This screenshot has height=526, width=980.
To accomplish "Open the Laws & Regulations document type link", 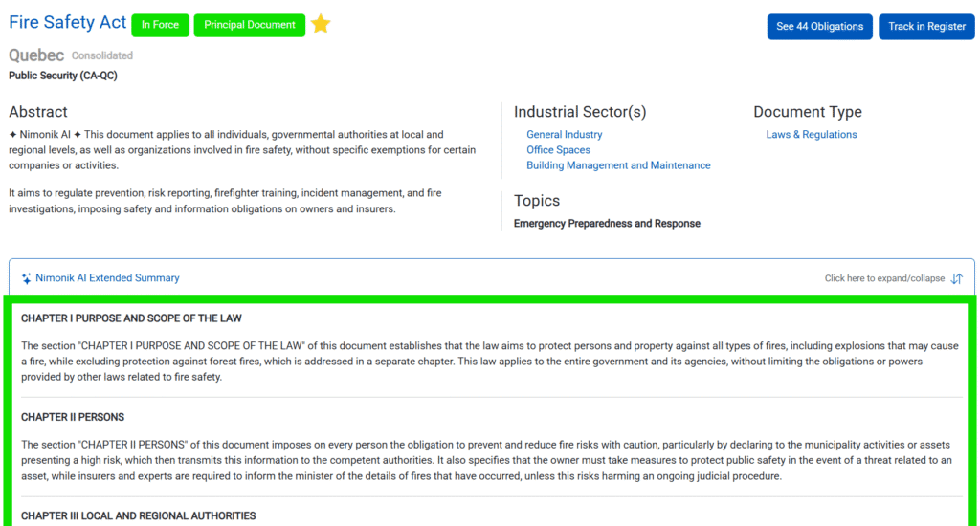I will (x=812, y=135).
